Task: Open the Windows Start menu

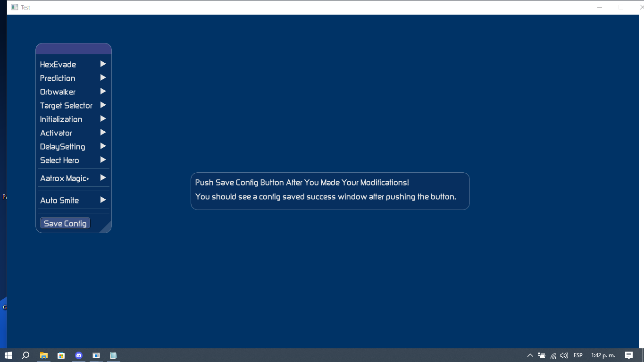Action: 8,355
